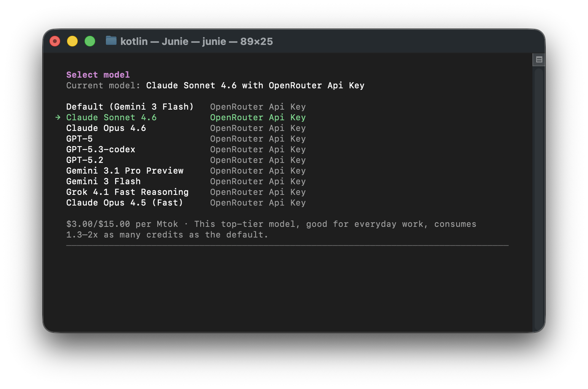The image size is (588, 389).
Task: Click the window title text in title bar
Action: click(x=197, y=41)
